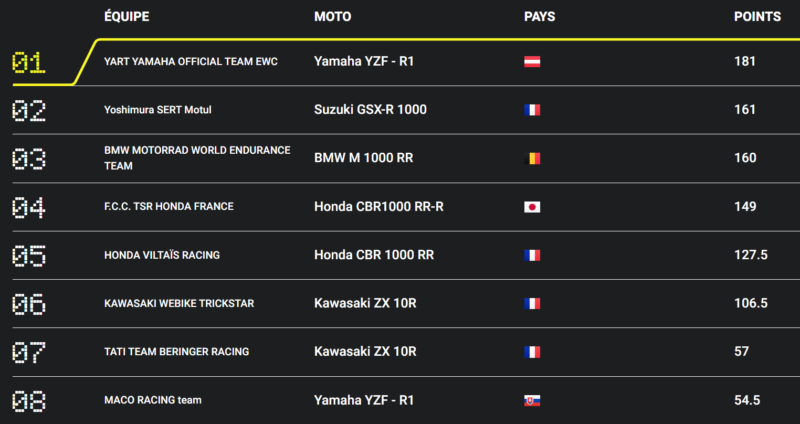The image size is (800, 424).
Task: Click the 127.5 points value
Action: pos(750,255)
